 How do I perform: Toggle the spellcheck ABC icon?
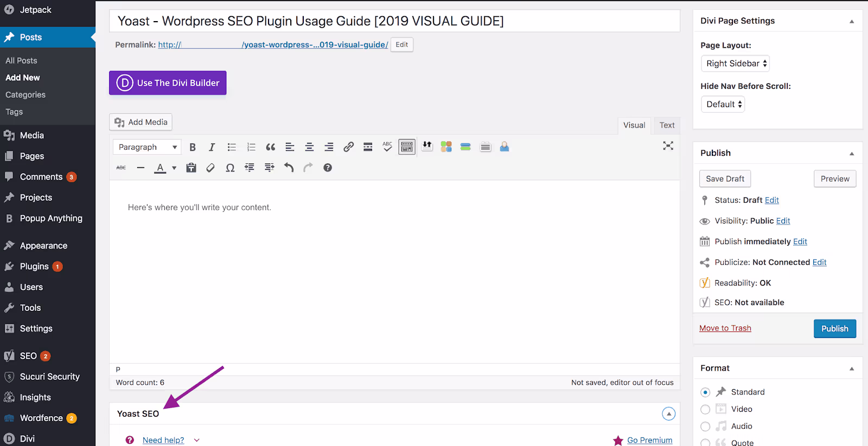pyautogui.click(x=387, y=147)
